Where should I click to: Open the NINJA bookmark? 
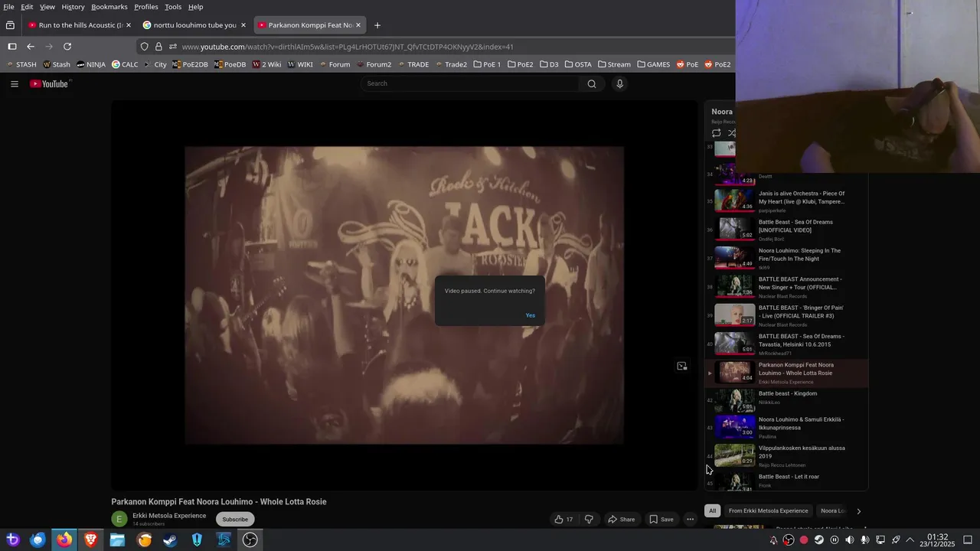point(91,64)
